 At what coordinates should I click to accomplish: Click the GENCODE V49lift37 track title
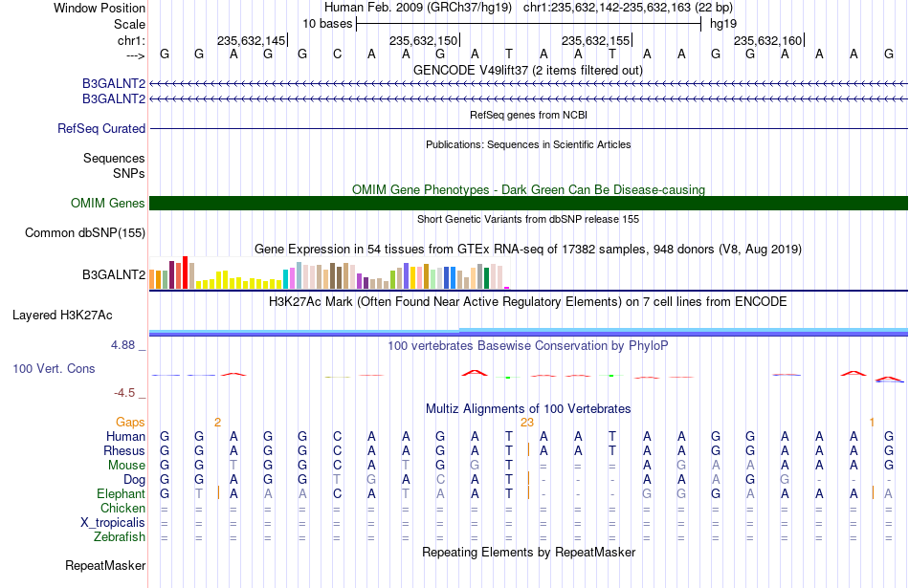pos(528,70)
